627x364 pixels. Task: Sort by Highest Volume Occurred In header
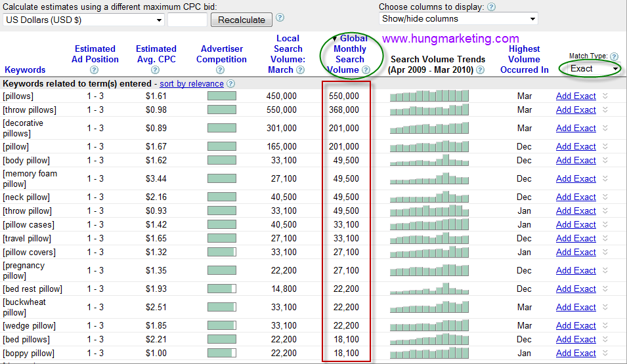click(524, 59)
